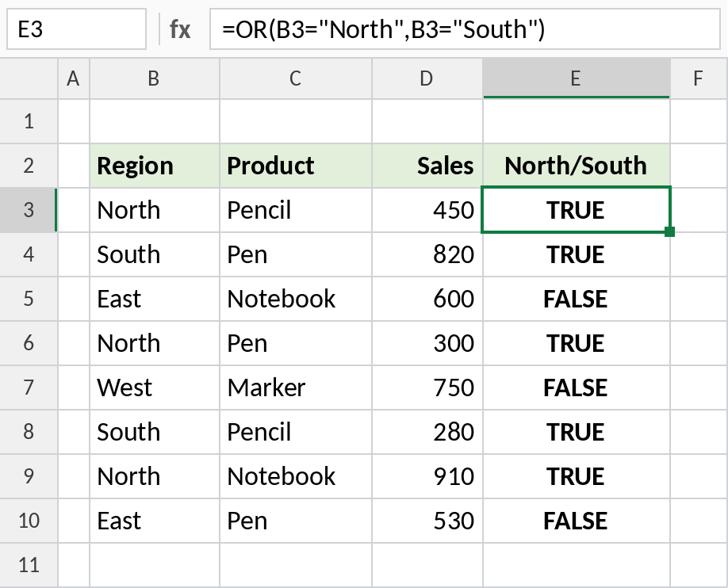Click the fx insert function icon
Screen dimensions: 728x588
180,29
